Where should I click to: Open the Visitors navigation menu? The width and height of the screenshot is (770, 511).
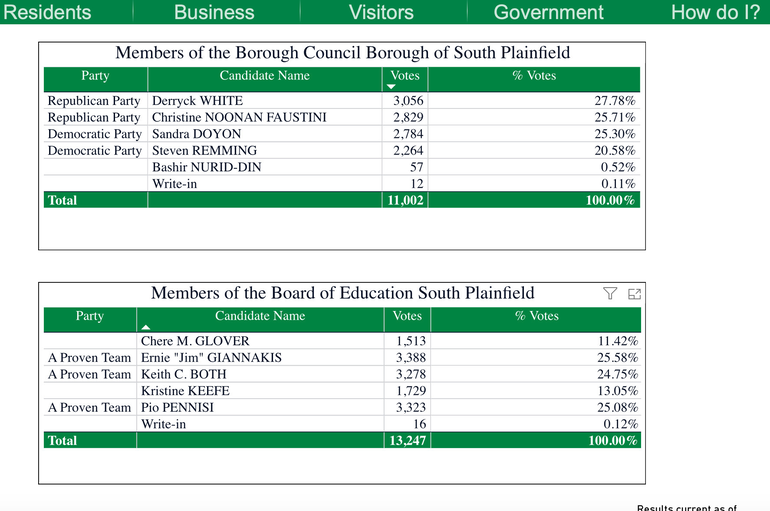(381, 12)
